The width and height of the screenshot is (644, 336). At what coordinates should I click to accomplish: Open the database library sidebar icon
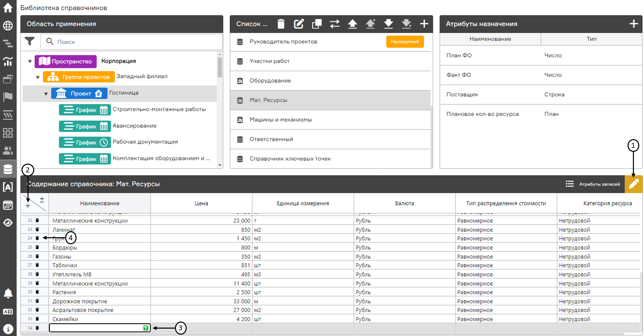pyautogui.click(x=8, y=169)
